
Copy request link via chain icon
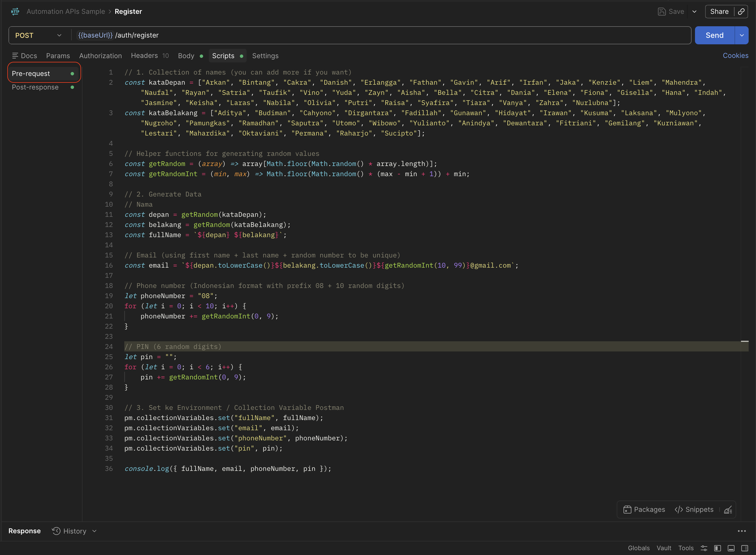741,11
